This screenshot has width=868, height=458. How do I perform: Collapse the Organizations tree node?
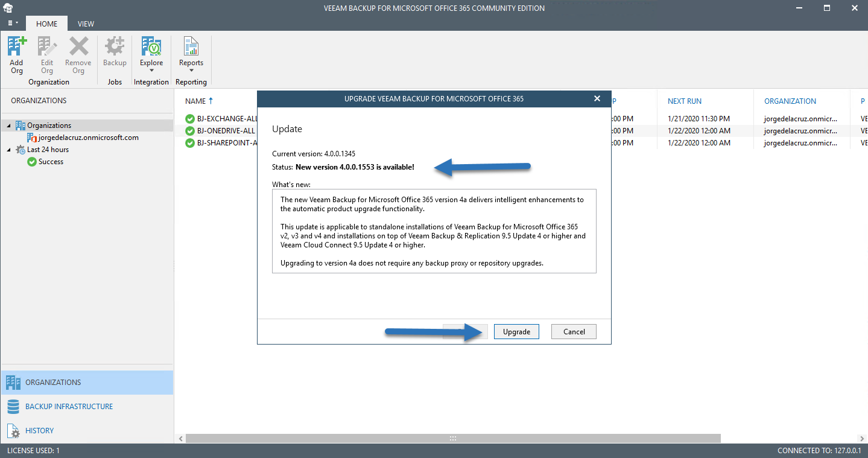9,126
